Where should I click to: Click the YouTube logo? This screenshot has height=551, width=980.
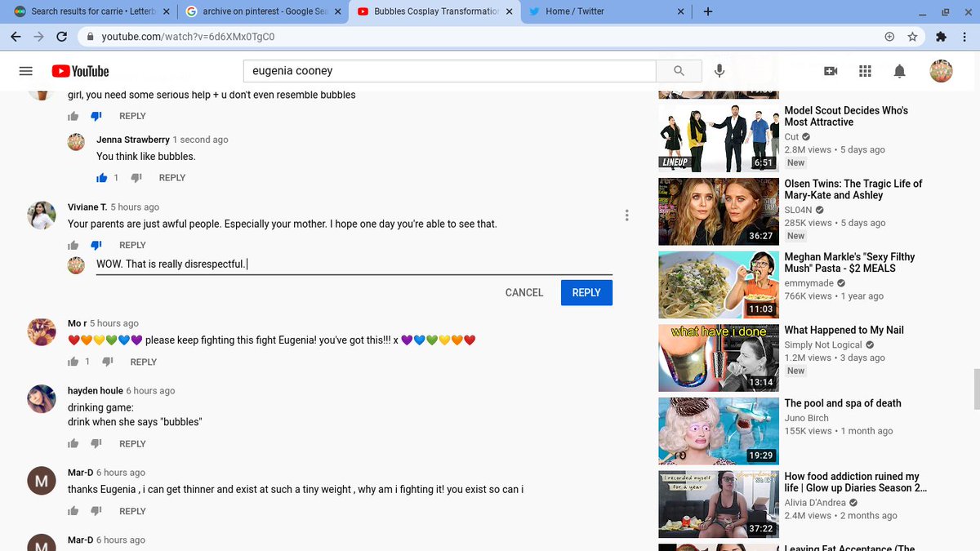coord(80,71)
